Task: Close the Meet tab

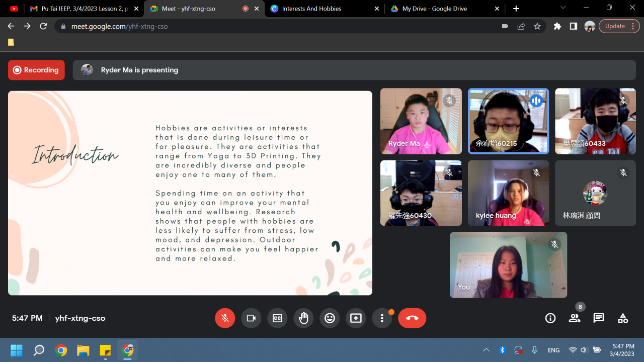Action: (x=257, y=9)
